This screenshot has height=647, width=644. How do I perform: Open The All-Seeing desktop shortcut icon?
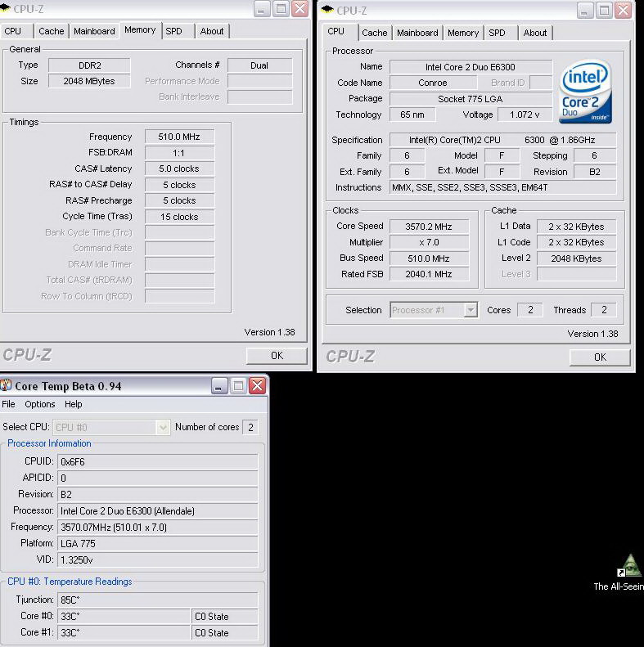point(630,566)
